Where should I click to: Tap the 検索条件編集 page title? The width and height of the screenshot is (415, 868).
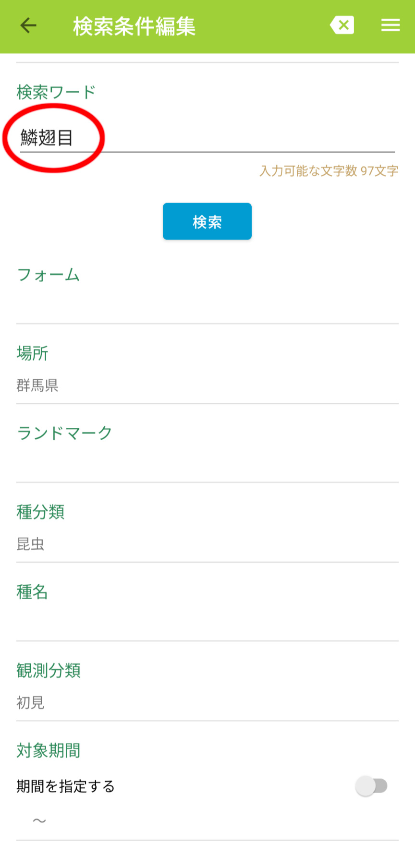(134, 26)
